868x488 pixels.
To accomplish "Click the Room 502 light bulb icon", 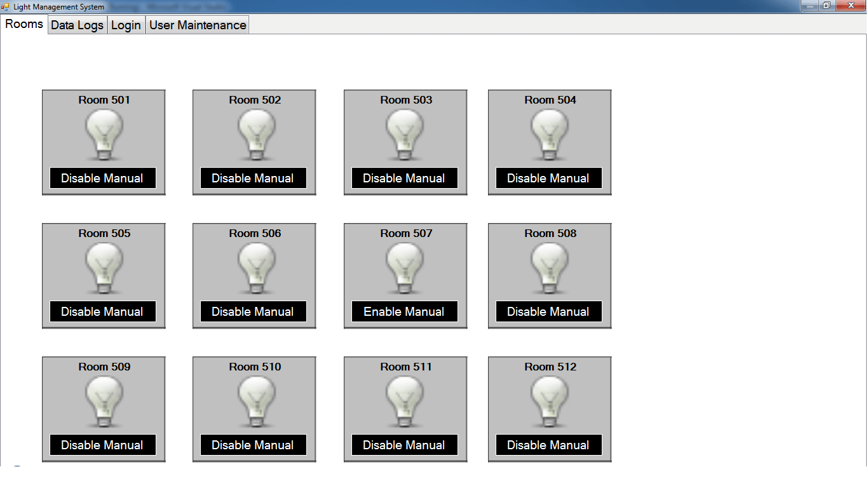I will tap(256, 135).
